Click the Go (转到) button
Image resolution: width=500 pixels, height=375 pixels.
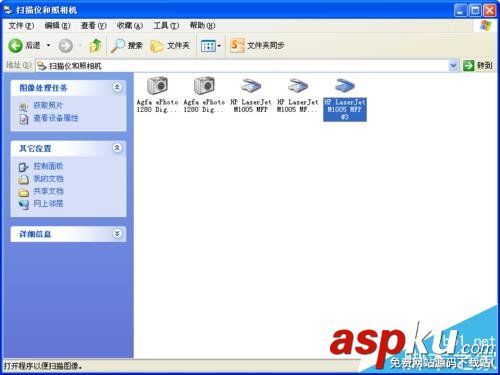478,65
